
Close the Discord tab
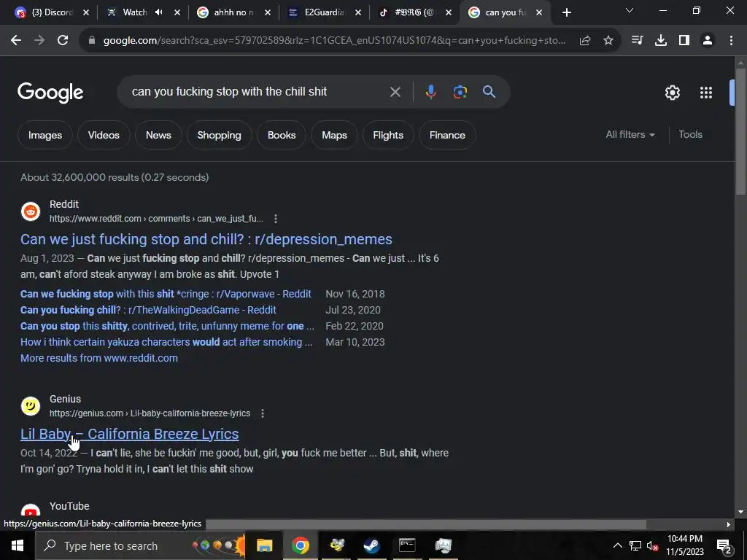click(x=86, y=12)
